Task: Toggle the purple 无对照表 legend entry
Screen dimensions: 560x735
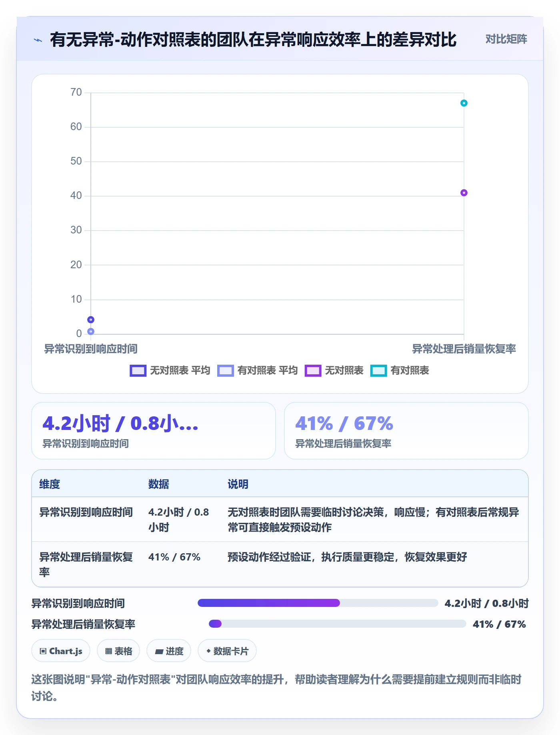Action: (334, 371)
